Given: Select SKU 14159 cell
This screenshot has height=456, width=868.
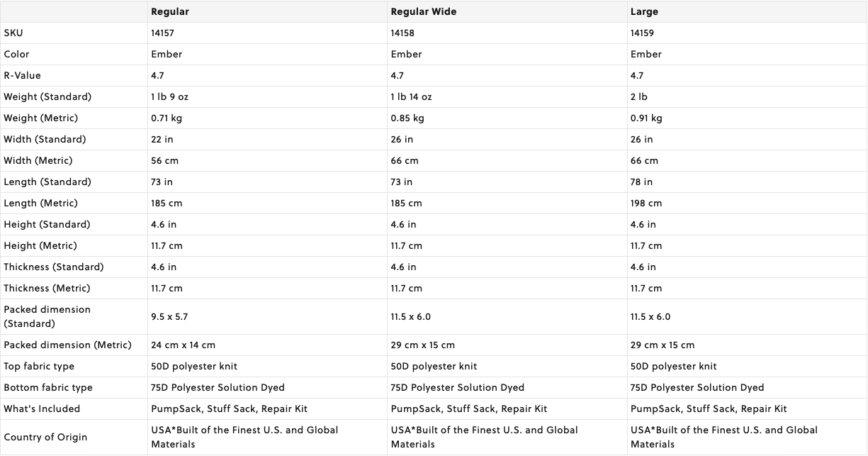Looking at the screenshot, I should 642,33.
